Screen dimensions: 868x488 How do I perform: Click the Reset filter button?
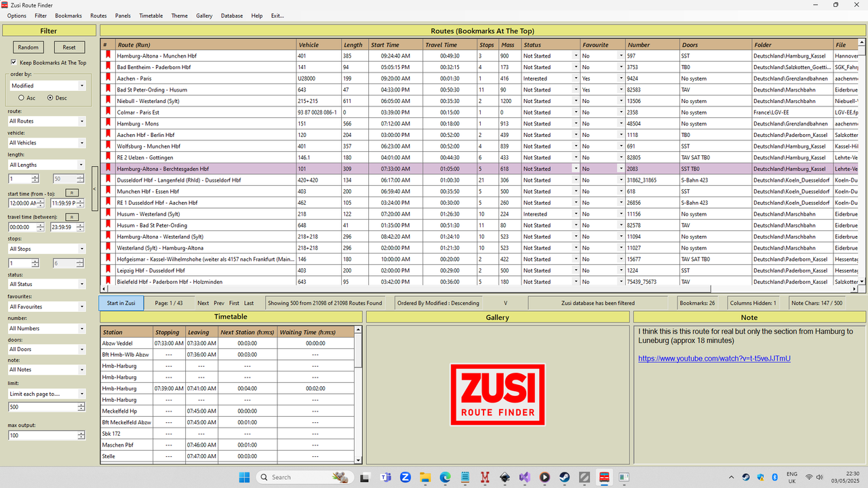(x=69, y=47)
